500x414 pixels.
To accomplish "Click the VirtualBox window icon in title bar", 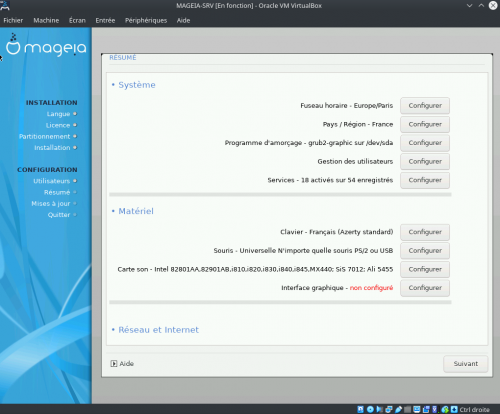I will click(x=5, y=5).
